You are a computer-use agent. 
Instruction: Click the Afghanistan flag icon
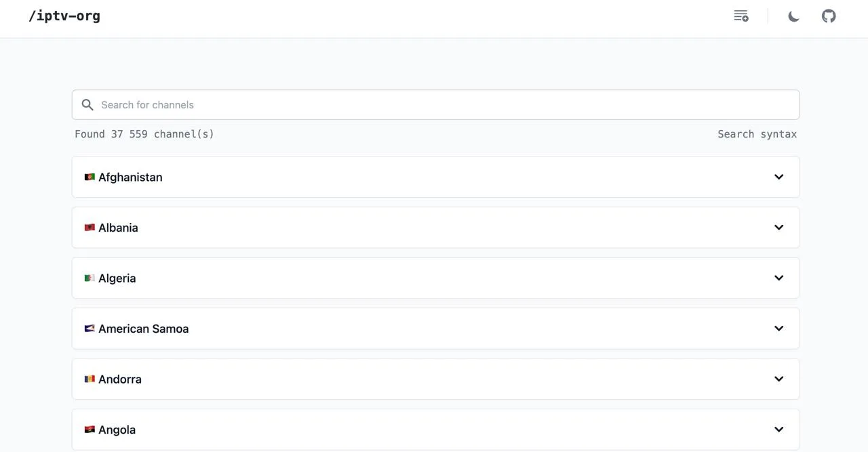coord(90,177)
